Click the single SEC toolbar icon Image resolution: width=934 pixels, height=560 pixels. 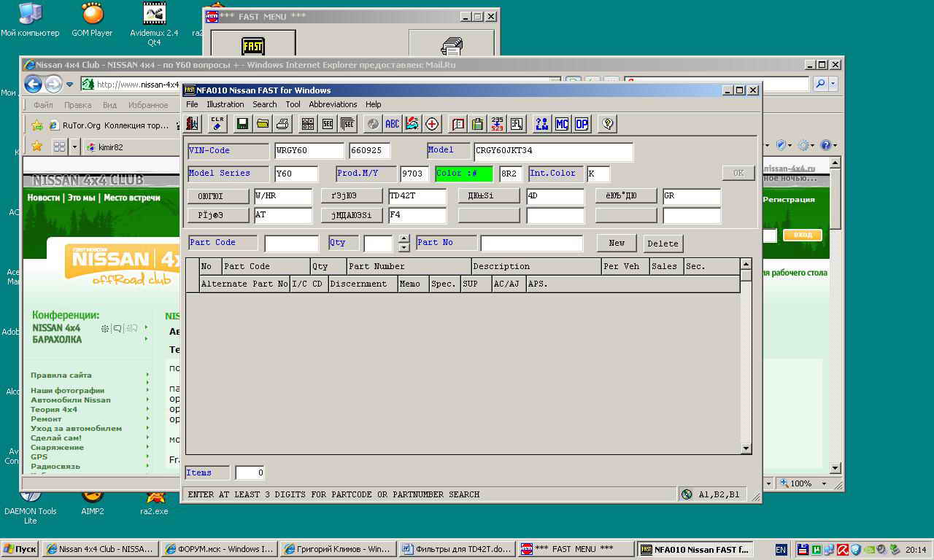tap(328, 124)
